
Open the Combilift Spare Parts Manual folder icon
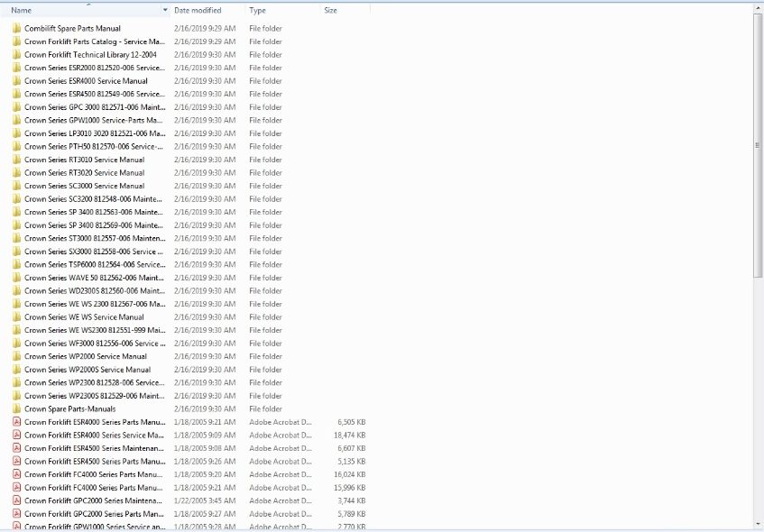coord(16,28)
